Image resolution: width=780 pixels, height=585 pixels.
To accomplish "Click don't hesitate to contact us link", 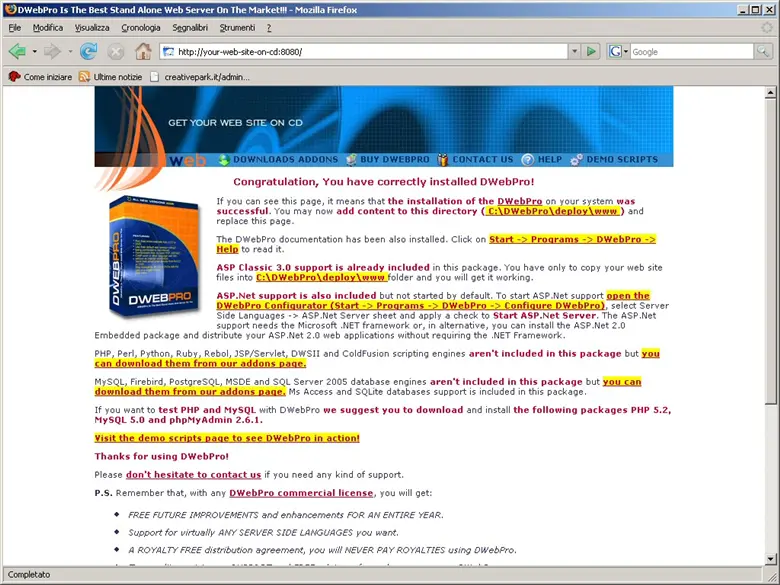I will click(x=194, y=475).
